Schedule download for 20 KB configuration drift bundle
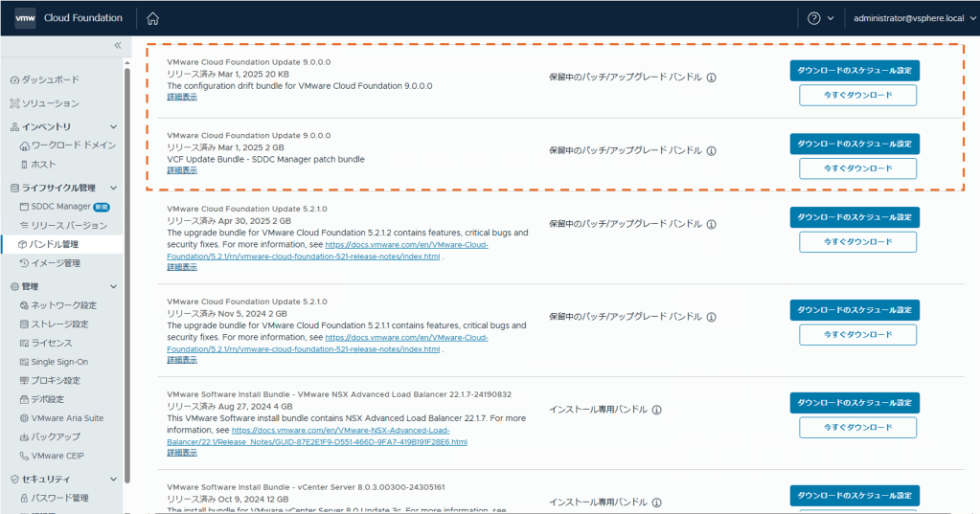The image size is (980, 514). [x=855, y=71]
